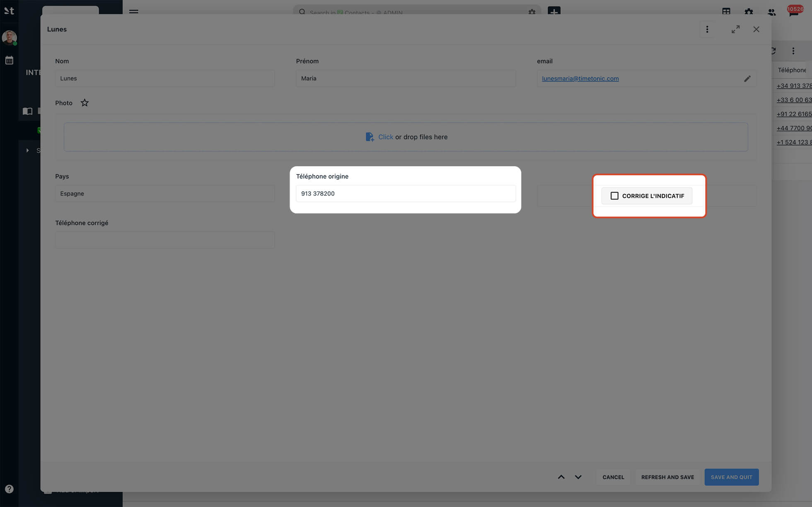Open the record's three-dot options menu
The width and height of the screenshot is (812, 507).
point(707,29)
